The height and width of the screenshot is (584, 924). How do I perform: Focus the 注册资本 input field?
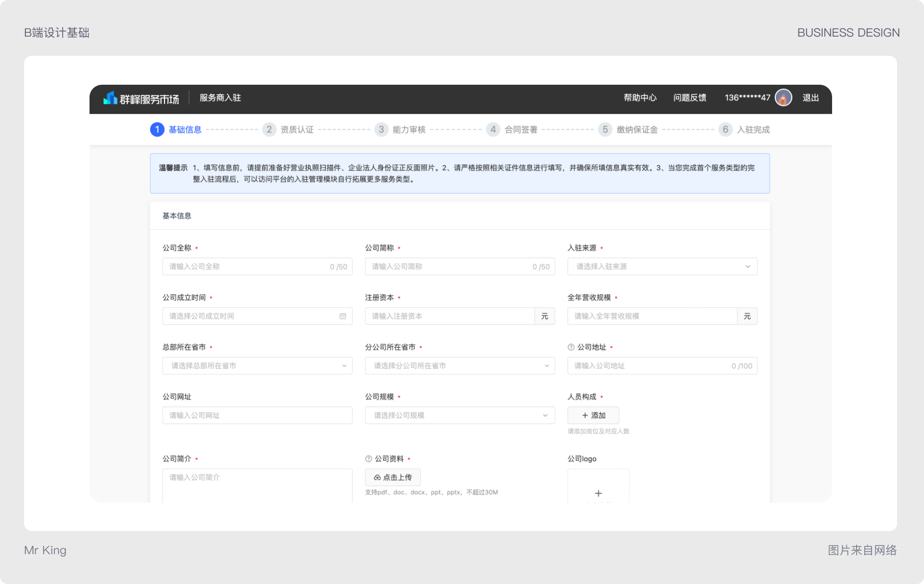click(x=450, y=316)
